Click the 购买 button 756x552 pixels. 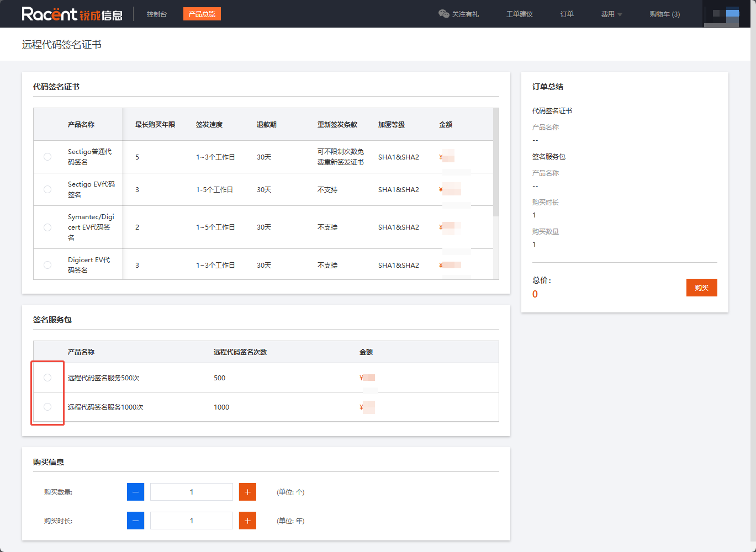point(701,288)
